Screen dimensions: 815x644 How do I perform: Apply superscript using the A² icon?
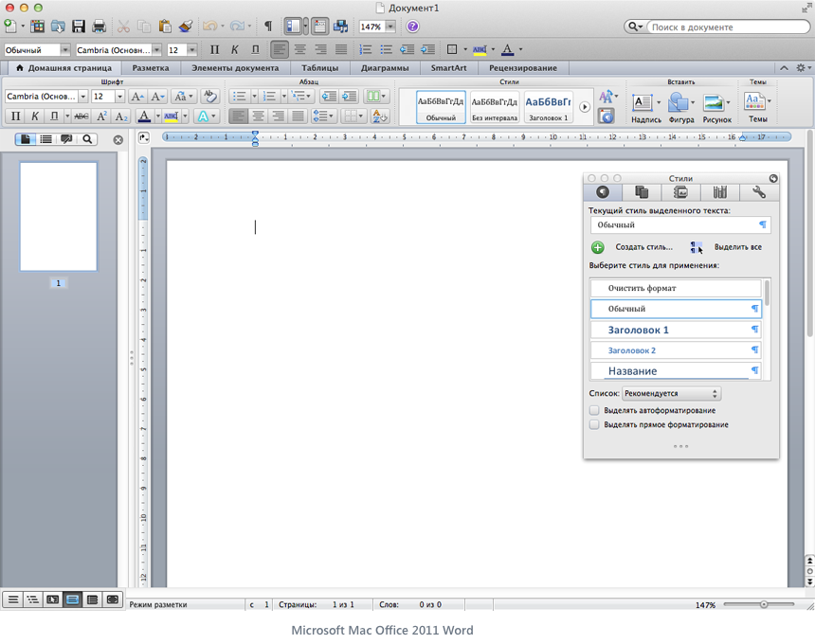[100, 116]
